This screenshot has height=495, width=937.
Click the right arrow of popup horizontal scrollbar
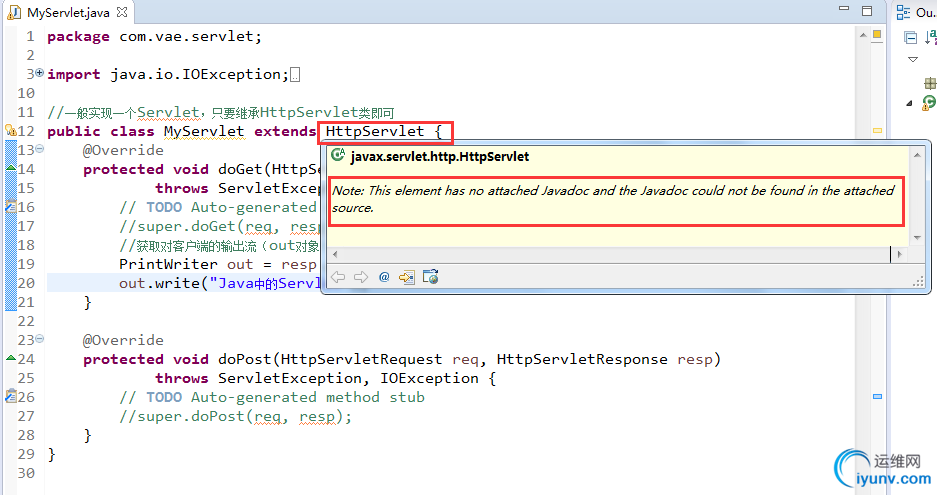pyautogui.click(x=899, y=254)
